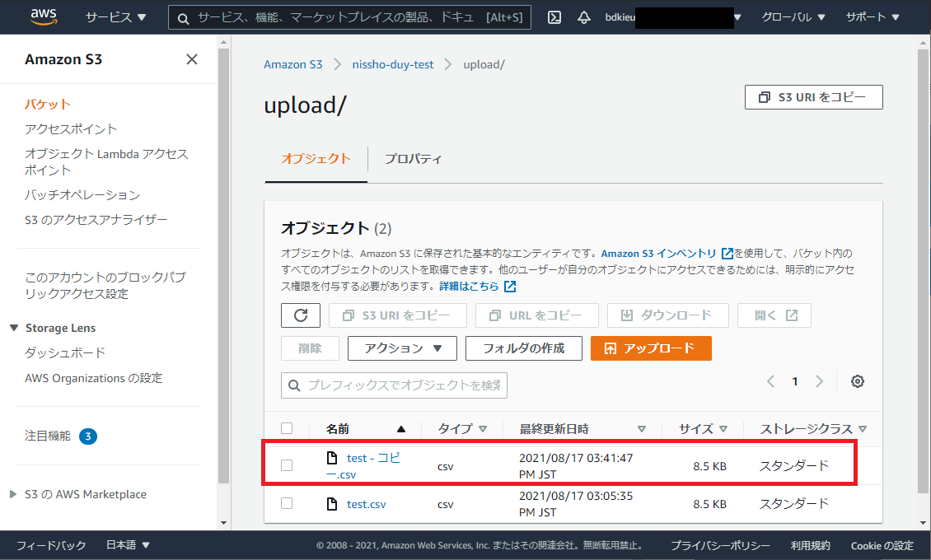Viewport: 931px width, 560px height.
Task: Select checkbox for test.csv
Action: coord(287,504)
